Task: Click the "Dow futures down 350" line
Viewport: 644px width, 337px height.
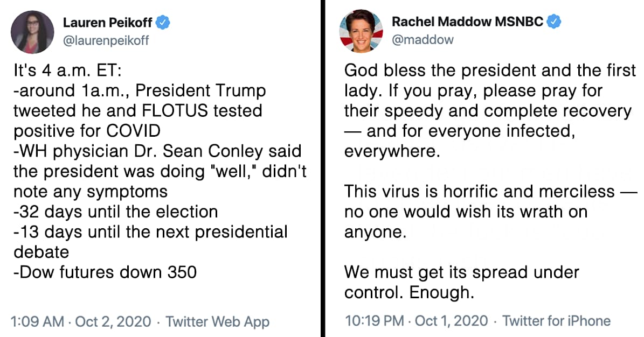Action: (x=105, y=272)
